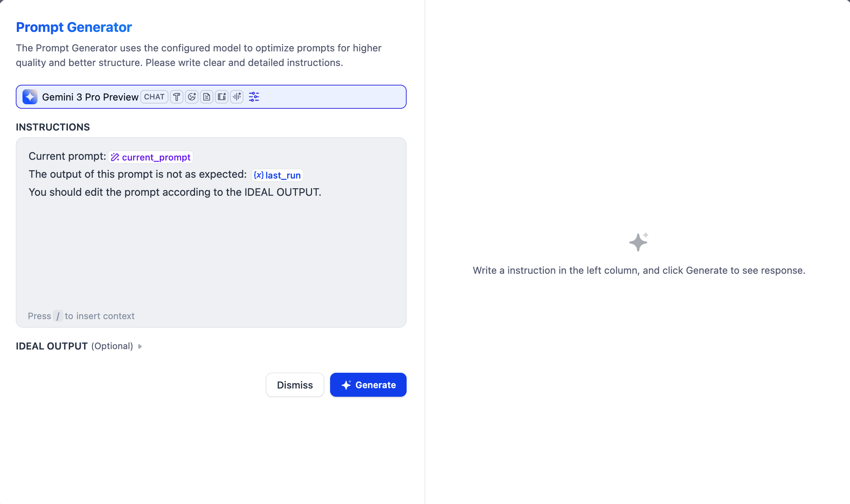Viewport: 850px width, 504px height.
Task: Open the Gemini 3 Pro Preview model selector
Action: click(90, 97)
